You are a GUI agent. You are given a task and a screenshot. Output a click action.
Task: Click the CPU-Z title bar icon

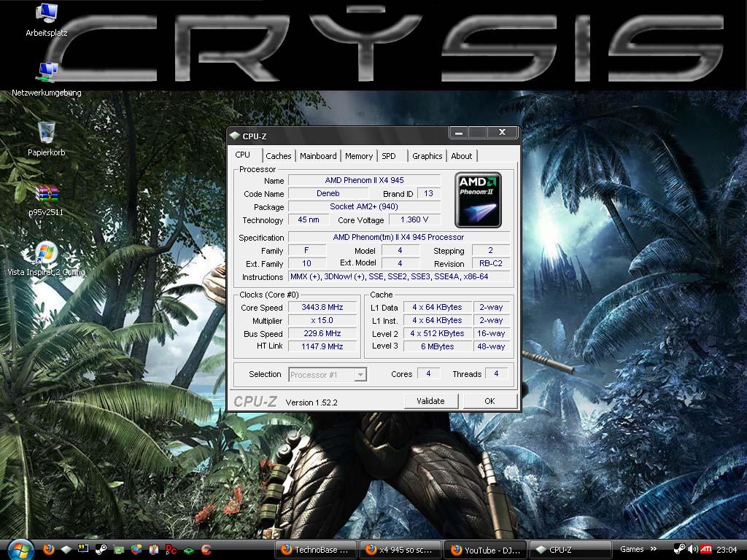coord(234,136)
